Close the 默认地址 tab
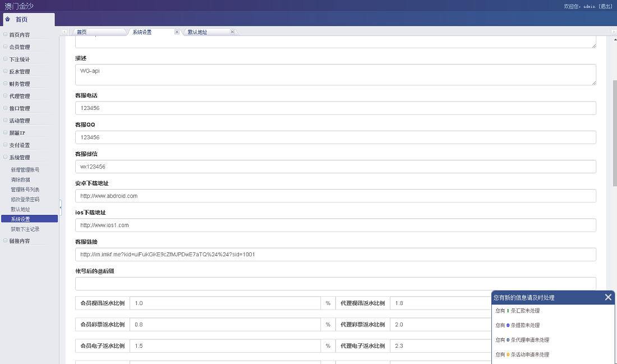 [232, 32]
